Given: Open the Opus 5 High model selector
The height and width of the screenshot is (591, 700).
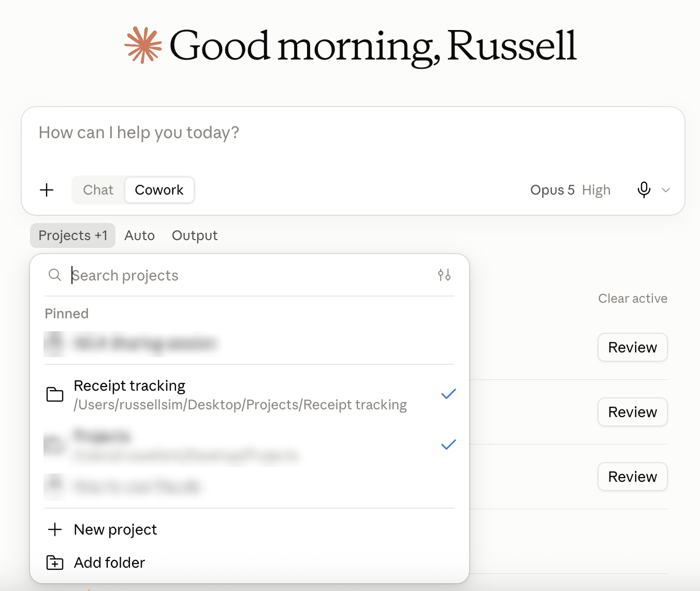Looking at the screenshot, I should 570,190.
